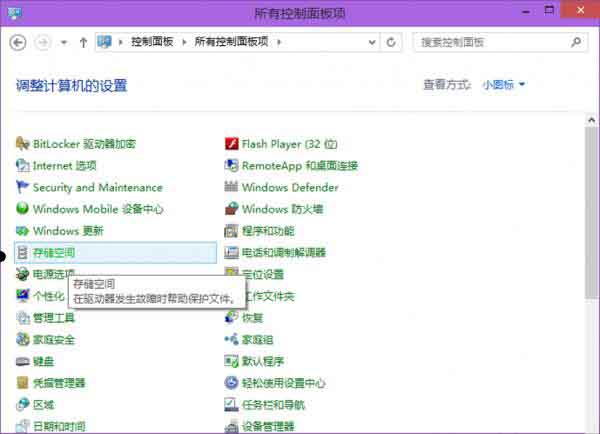Click the Windows 更新 icon

[x=23, y=231]
